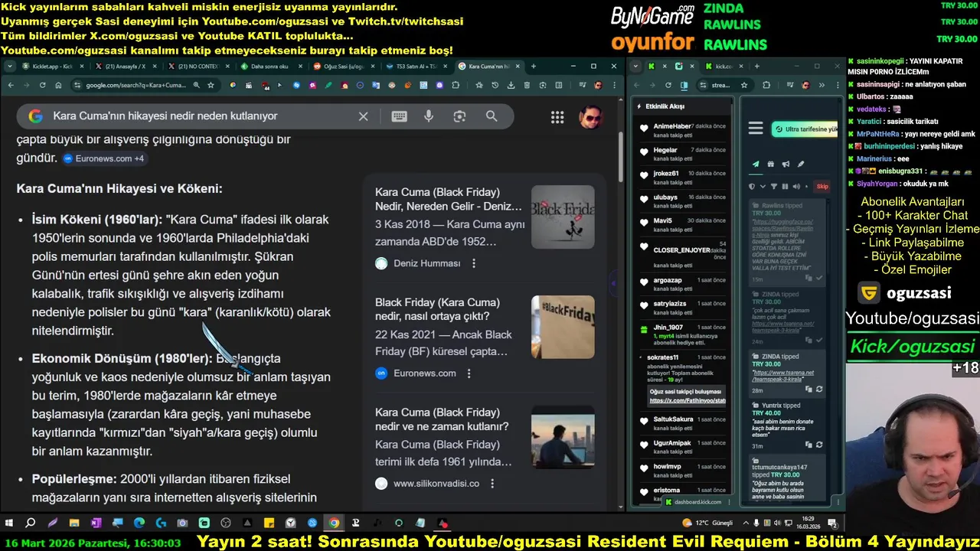
Task: Expand hidden toolbar chevrons in right Chrome
Action: (822, 85)
